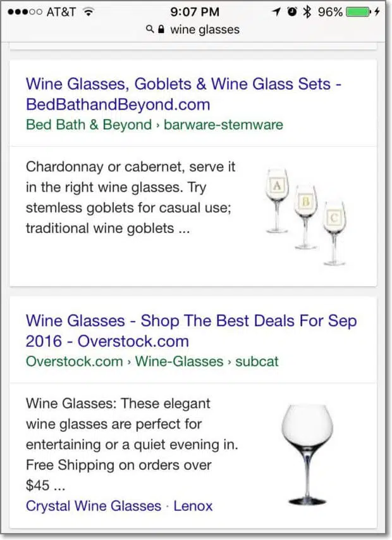This screenshot has width=392, height=540.
Task: Follow the Crystal Wine Glasses sublink
Action: point(94,506)
